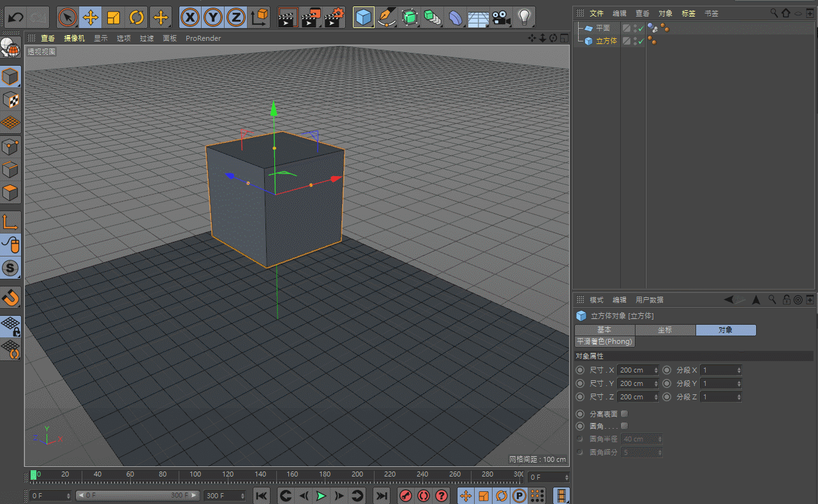
Task: Toggle the snap magnet icon
Action: point(11,297)
